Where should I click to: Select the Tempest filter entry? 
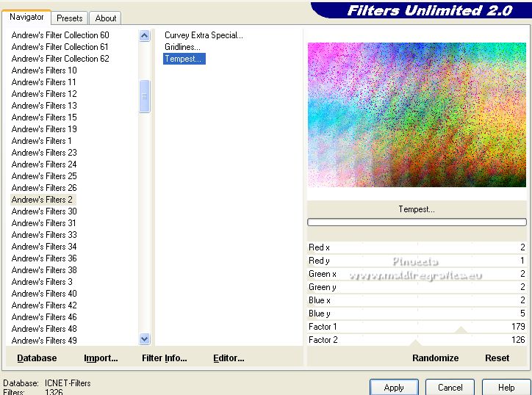click(184, 59)
